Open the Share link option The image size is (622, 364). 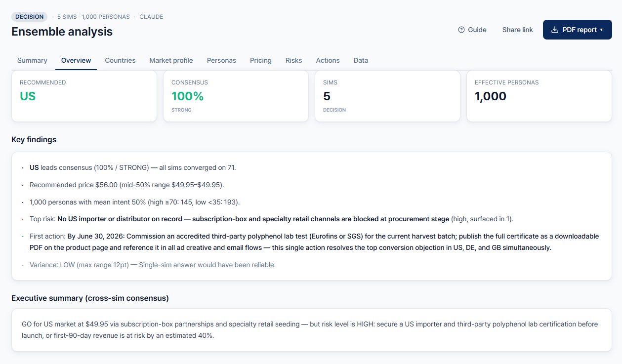(517, 30)
